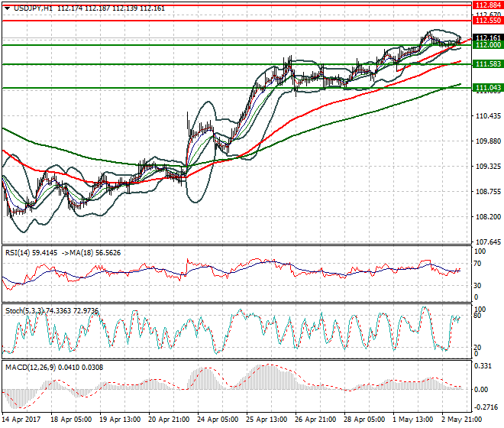Click the 107.645 price axis value
The height and width of the screenshot is (428, 504).
click(488, 242)
